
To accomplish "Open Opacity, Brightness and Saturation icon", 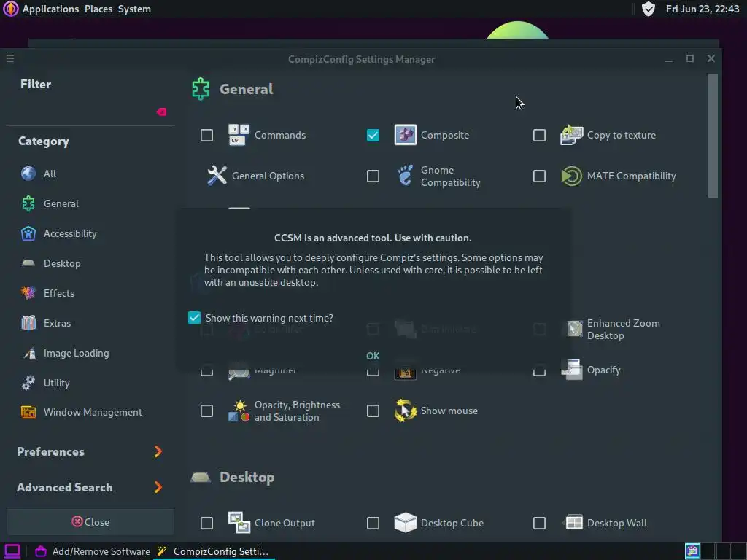I will [x=239, y=411].
